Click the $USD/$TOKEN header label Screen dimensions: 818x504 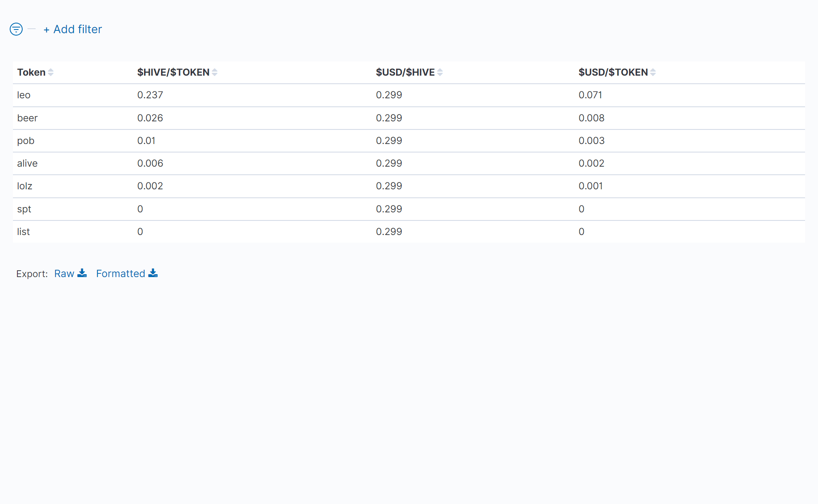(x=613, y=72)
